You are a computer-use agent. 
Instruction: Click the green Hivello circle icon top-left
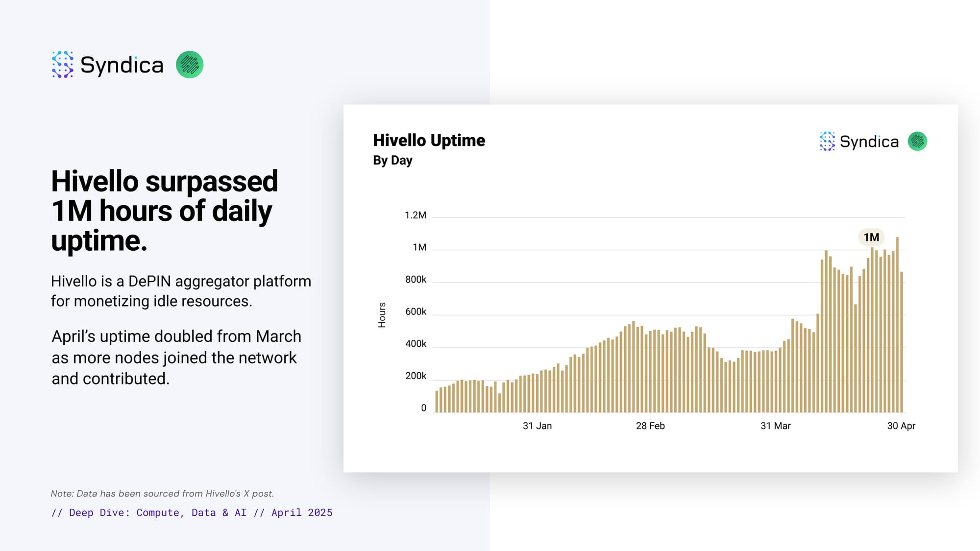[x=190, y=65]
